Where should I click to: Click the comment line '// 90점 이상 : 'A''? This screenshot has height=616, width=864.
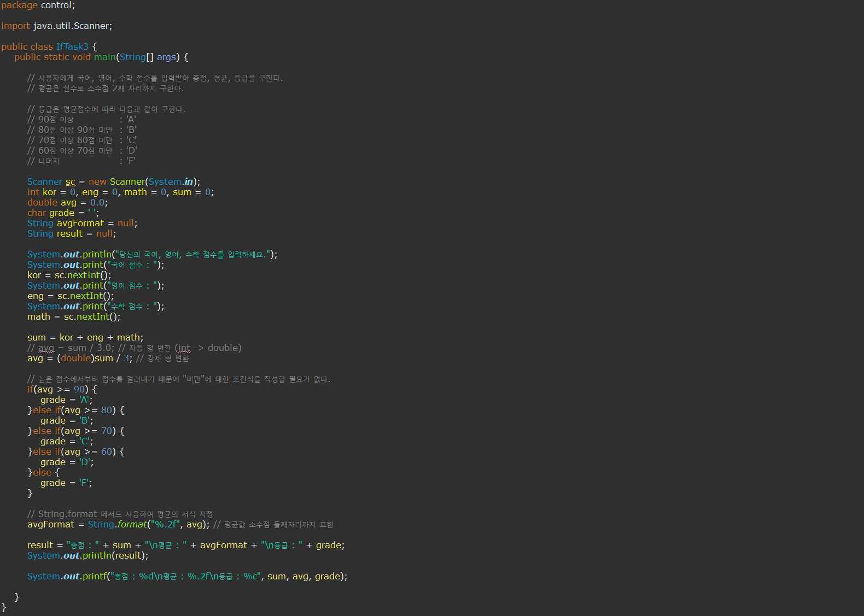pos(82,120)
